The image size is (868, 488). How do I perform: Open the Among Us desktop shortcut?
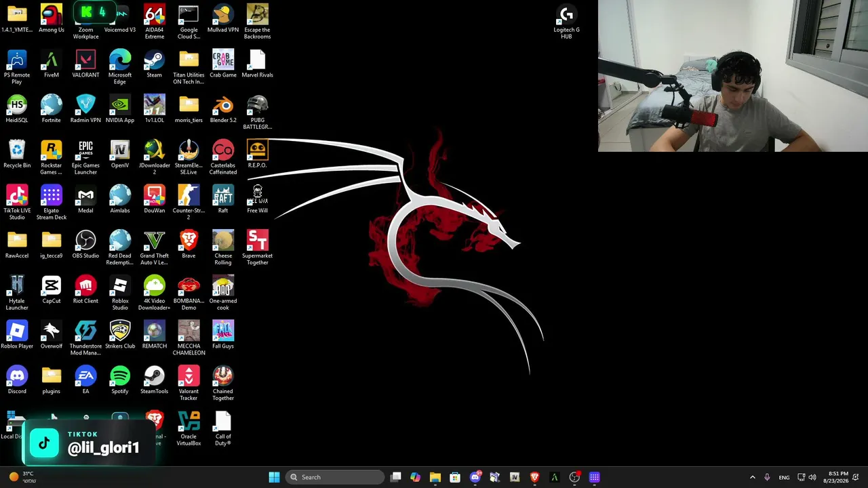pyautogui.click(x=52, y=18)
